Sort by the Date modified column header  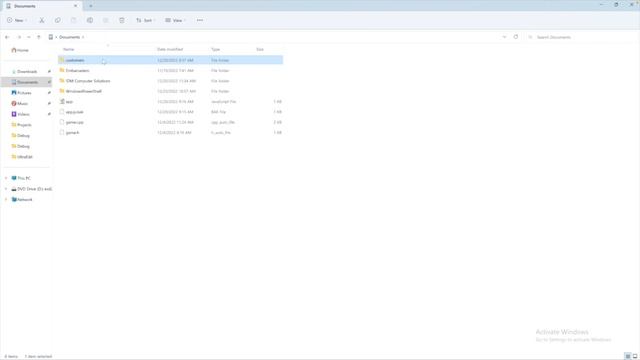[170, 49]
